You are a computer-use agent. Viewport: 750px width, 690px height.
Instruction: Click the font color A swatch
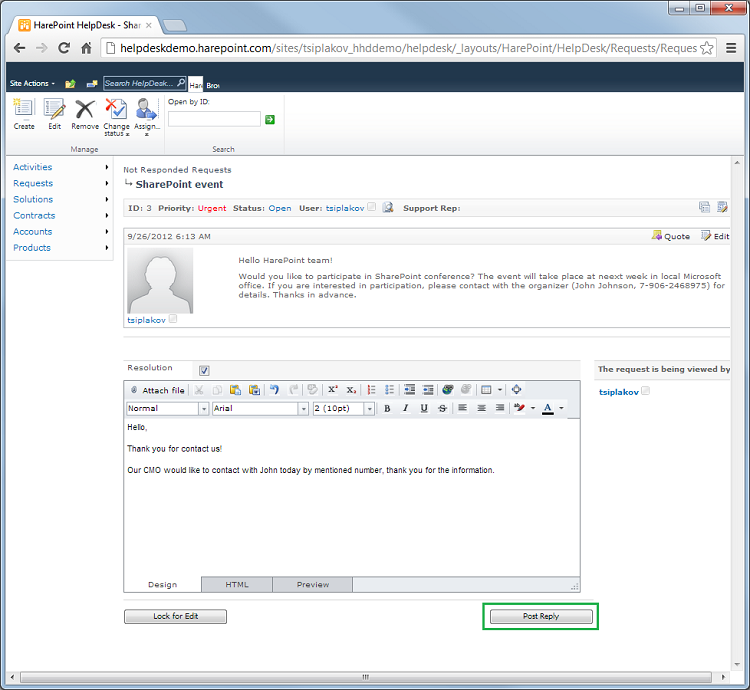pyautogui.click(x=548, y=408)
